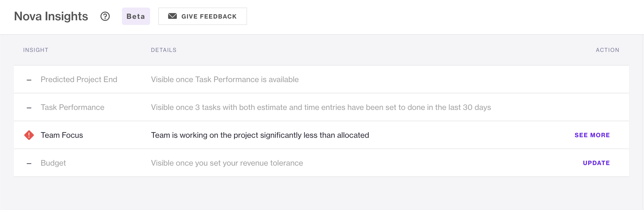Click the Insight column header
Image resolution: width=644 pixels, height=210 pixels.
click(x=36, y=50)
